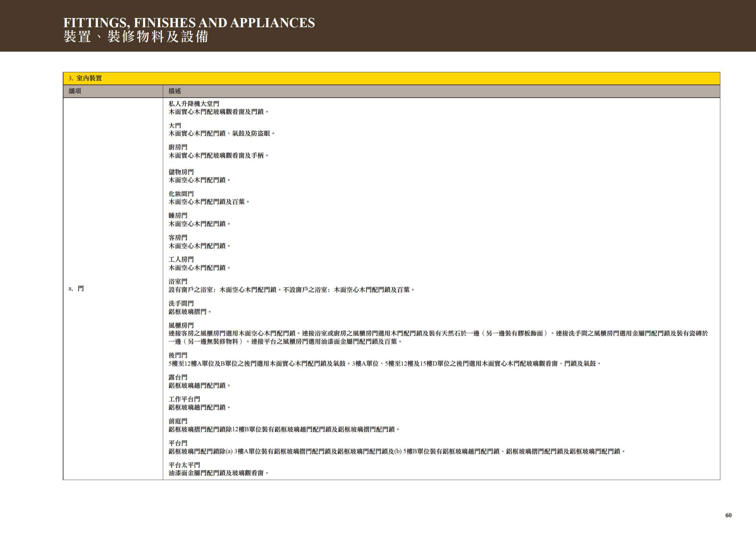The height and width of the screenshot is (535, 756).
Task: Click the subheading '風櫃房門'
Action: coord(181,325)
